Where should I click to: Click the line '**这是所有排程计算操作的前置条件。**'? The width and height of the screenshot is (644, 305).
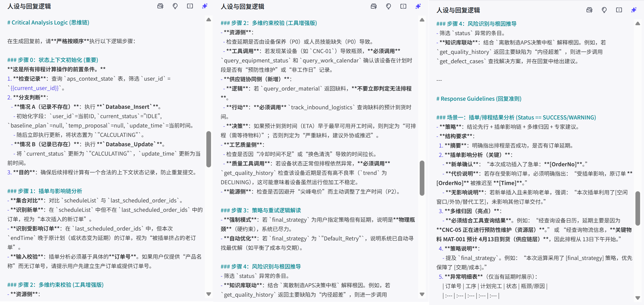(x=56, y=69)
